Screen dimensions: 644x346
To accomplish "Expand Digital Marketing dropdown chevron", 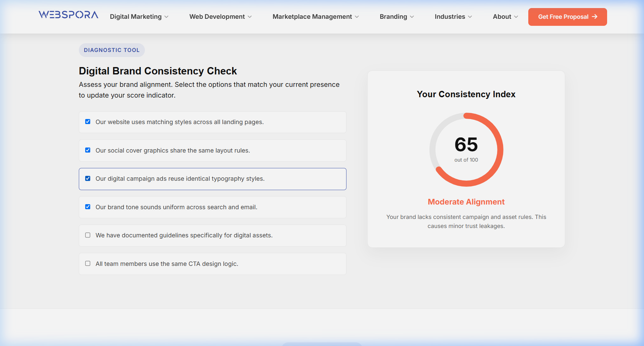I will point(166,17).
